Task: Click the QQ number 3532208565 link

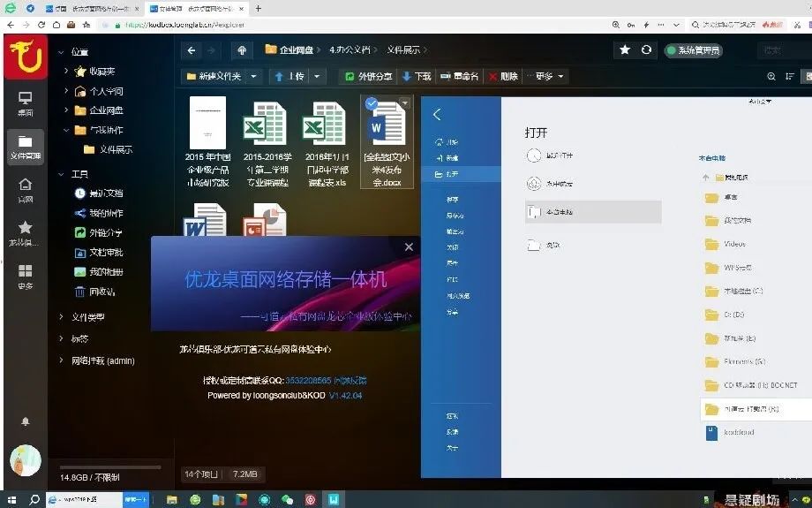Action: click(x=308, y=381)
